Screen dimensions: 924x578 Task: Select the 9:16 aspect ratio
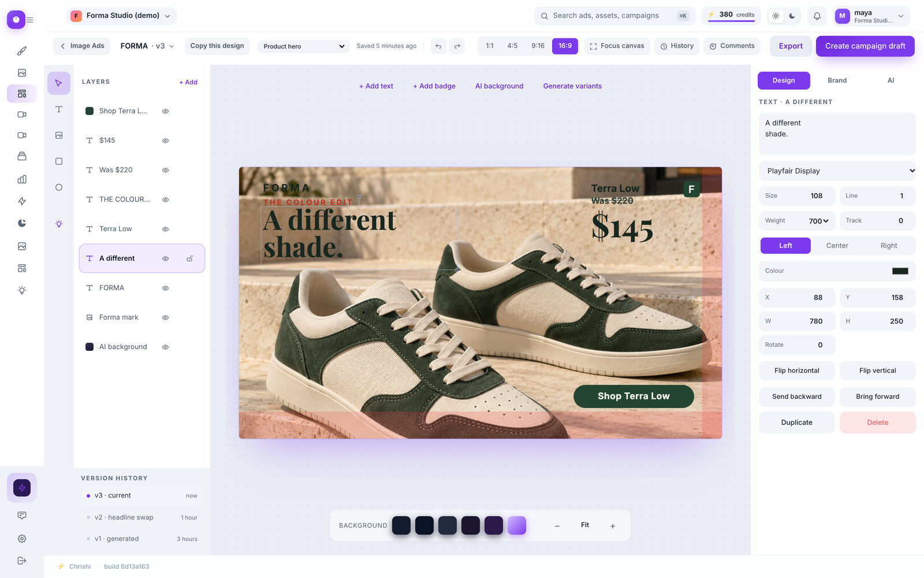point(538,46)
